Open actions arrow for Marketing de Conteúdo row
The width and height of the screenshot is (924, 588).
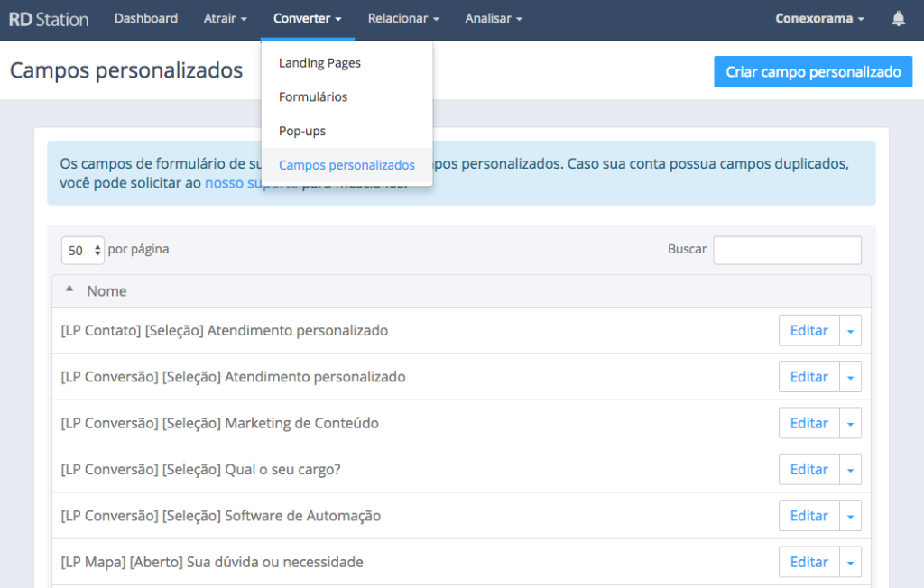(849, 422)
